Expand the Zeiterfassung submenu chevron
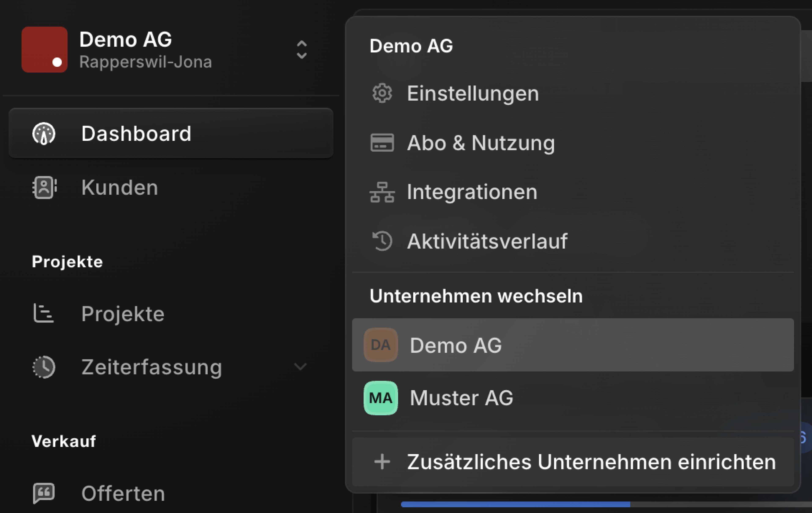 (x=300, y=367)
